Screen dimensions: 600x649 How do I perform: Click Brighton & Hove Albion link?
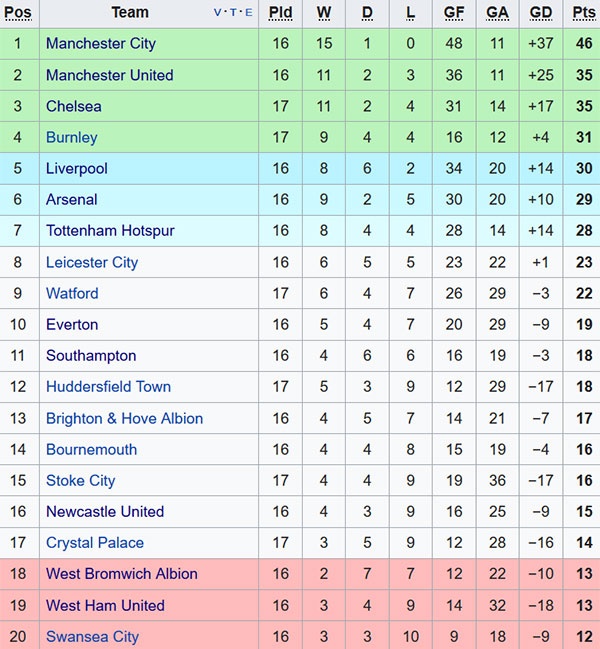pos(124,418)
